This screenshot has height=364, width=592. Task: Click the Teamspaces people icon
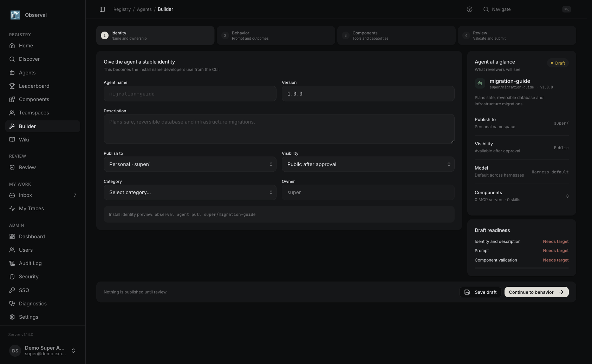pyautogui.click(x=12, y=113)
